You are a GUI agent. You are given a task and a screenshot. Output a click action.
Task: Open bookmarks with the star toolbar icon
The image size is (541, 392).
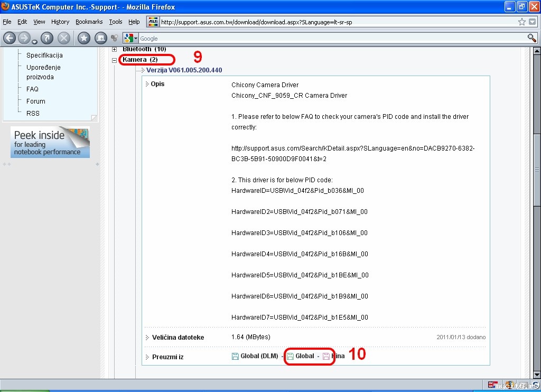coord(84,38)
